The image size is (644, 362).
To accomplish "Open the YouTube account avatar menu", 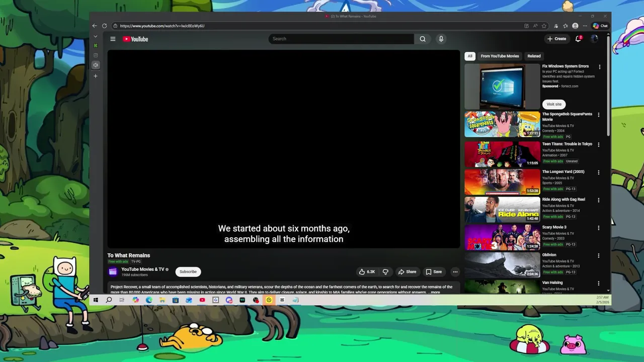I will coord(594,39).
